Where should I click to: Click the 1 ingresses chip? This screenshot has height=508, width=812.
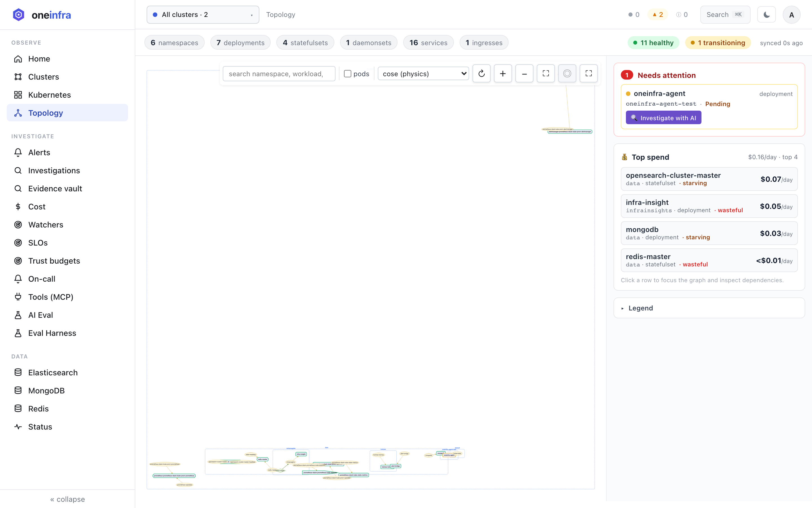pos(484,43)
